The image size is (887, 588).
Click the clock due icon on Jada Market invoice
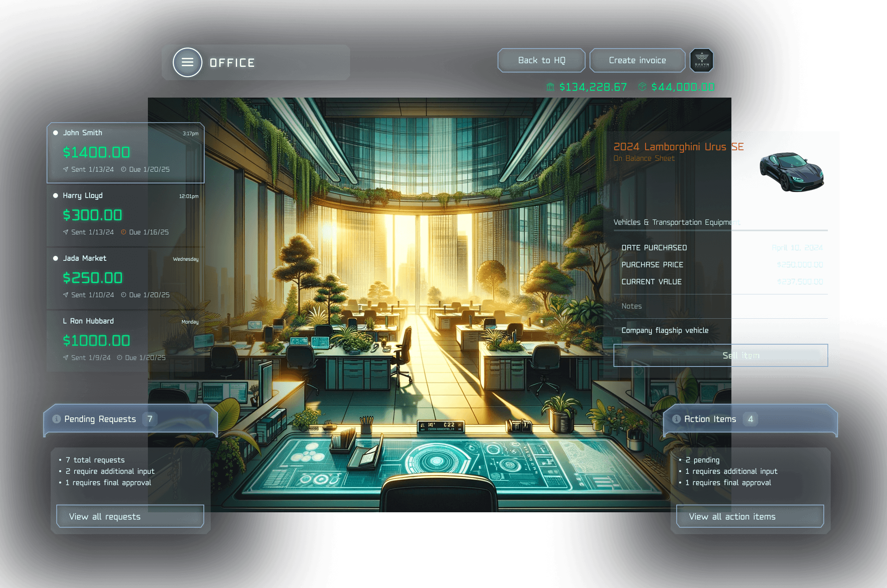[x=124, y=295]
